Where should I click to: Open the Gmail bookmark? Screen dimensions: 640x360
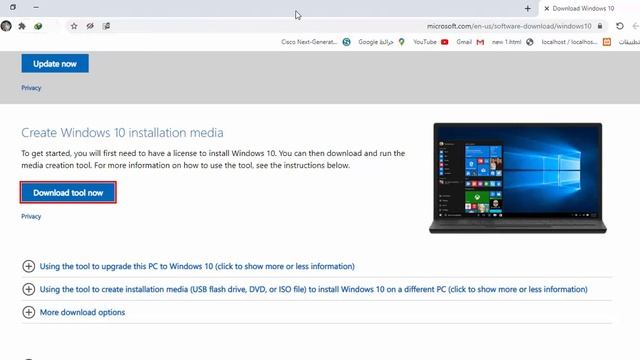coord(470,42)
